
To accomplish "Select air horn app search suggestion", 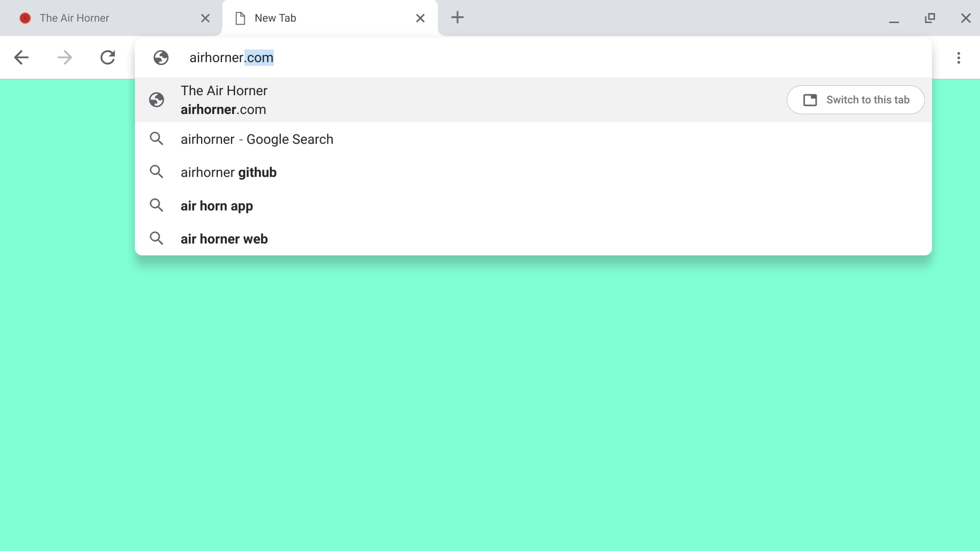I will (x=217, y=205).
